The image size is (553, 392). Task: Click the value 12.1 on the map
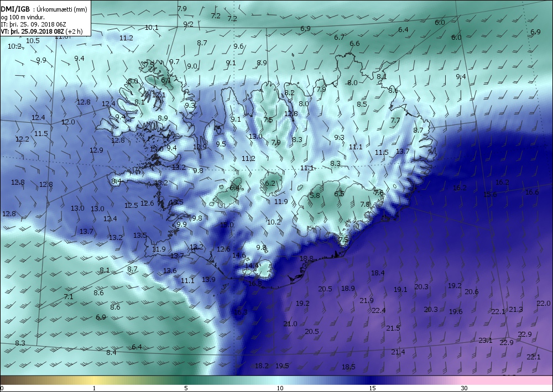[159, 95]
